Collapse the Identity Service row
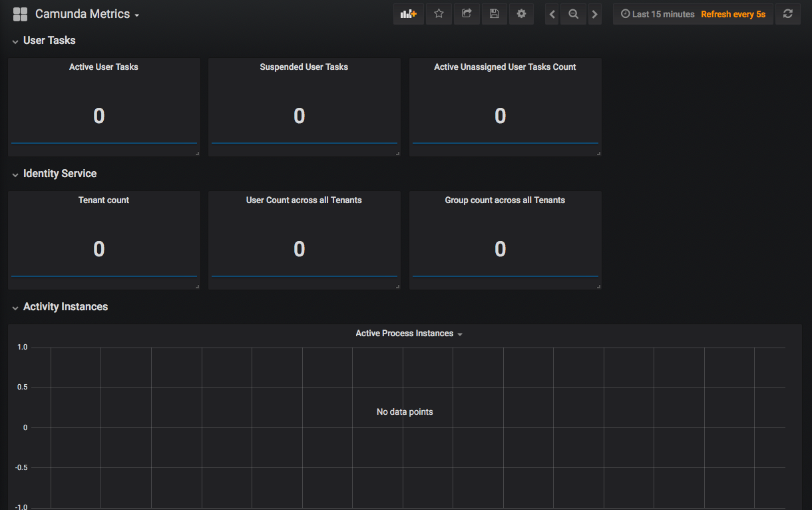Viewport: 812px width, 510px height. pos(15,174)
